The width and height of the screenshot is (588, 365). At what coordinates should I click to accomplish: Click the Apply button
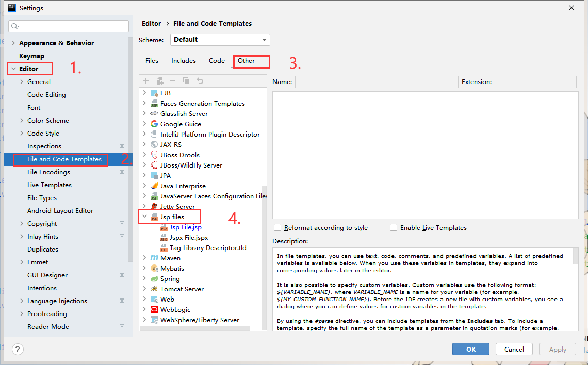tap(558, 349)
